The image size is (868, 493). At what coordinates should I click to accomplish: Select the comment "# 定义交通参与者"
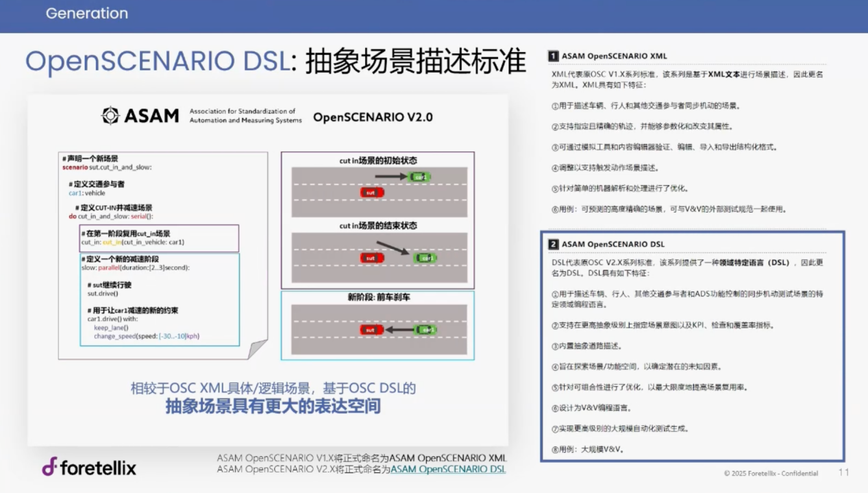[x=97, y=184]
